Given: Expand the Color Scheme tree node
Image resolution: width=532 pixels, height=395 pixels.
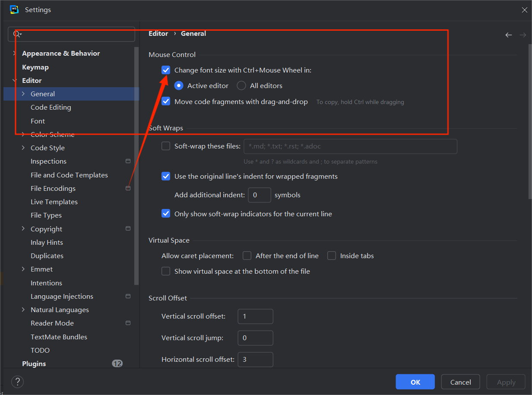Looking at the screenshot, I should click(23, 134).
